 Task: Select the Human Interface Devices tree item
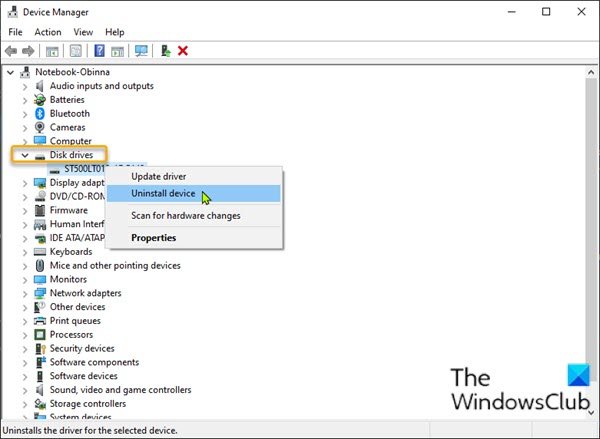pos(77,224)
